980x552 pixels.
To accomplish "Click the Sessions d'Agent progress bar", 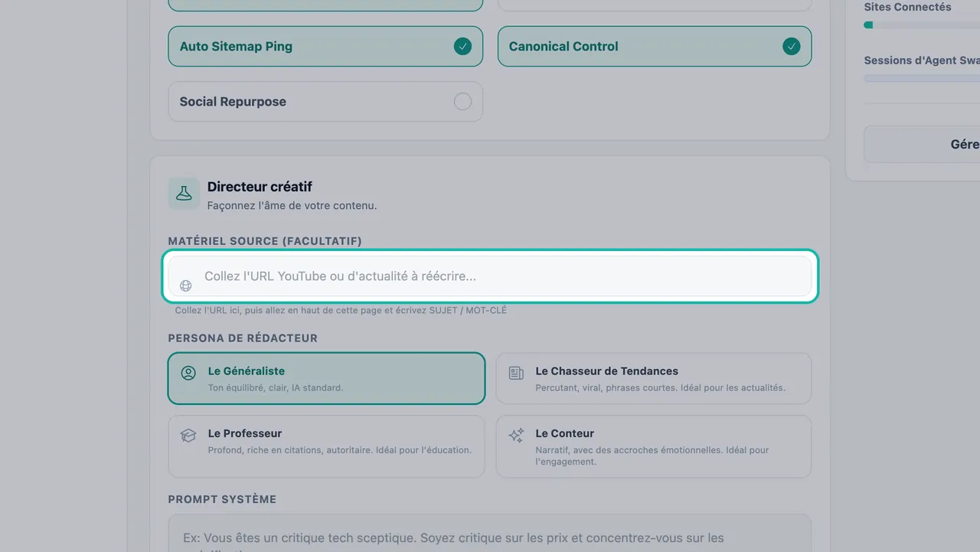I will 922,78.
